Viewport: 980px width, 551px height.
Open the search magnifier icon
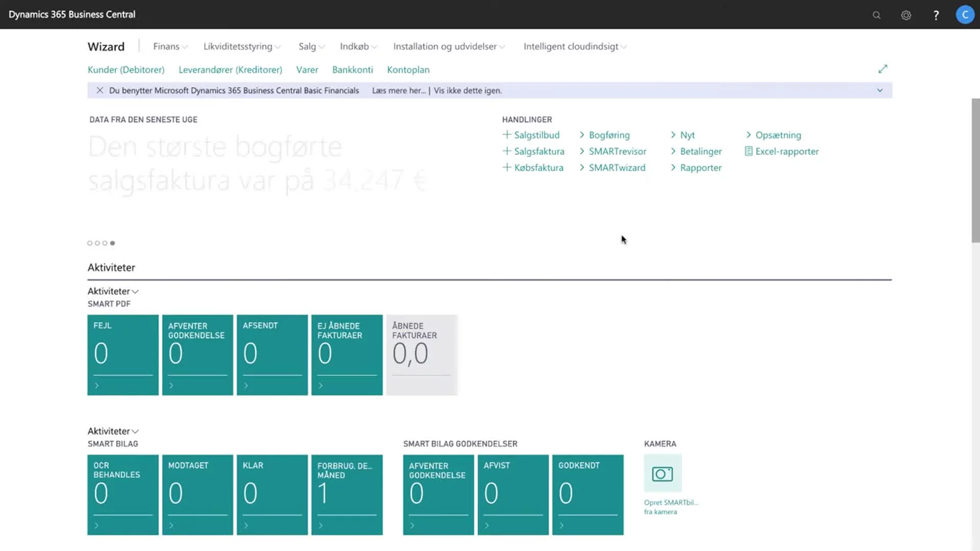coord(876,15)
